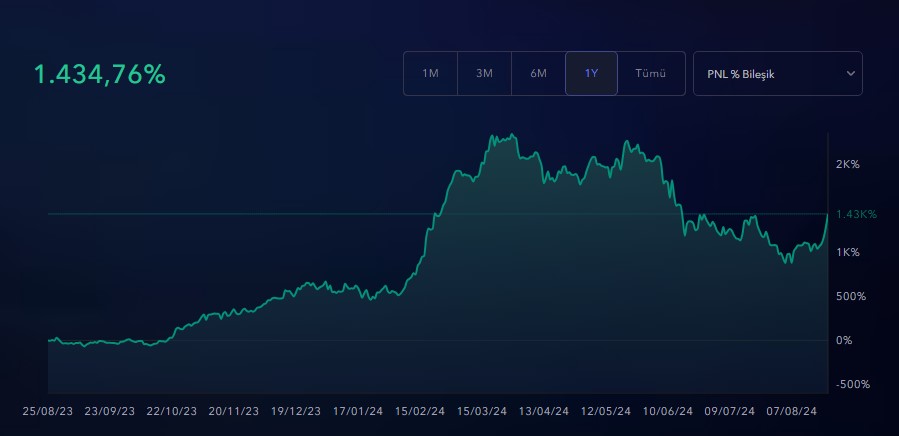Click the 07/08/24 date label

coord(791,411)
